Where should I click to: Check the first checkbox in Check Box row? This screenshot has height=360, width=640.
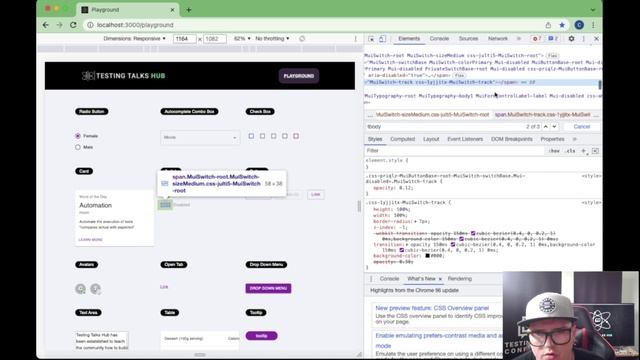tap(251, 136)
